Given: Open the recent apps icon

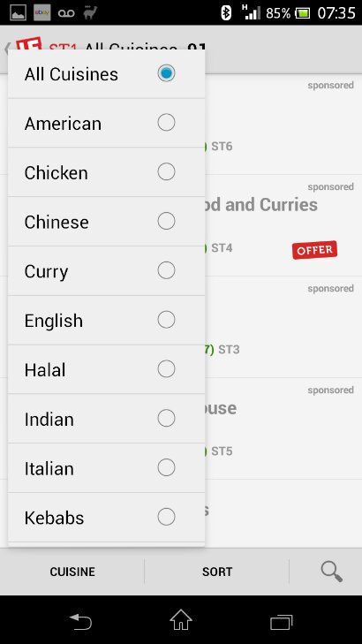Looking at the screenshot, I should 281,621.
